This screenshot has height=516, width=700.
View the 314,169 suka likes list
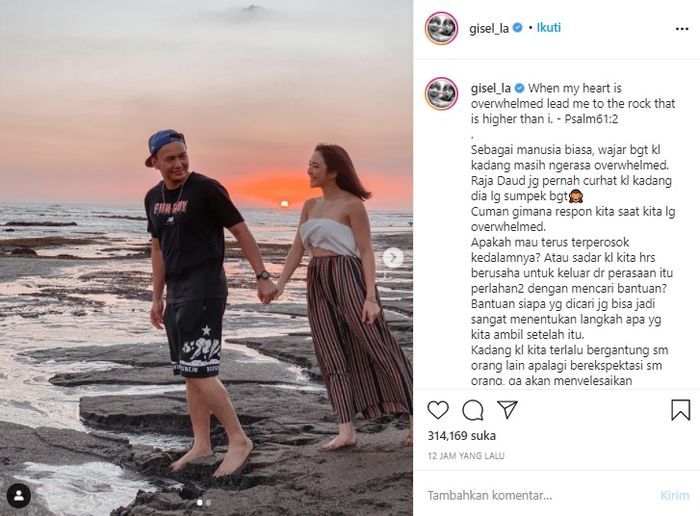point(461,436)
